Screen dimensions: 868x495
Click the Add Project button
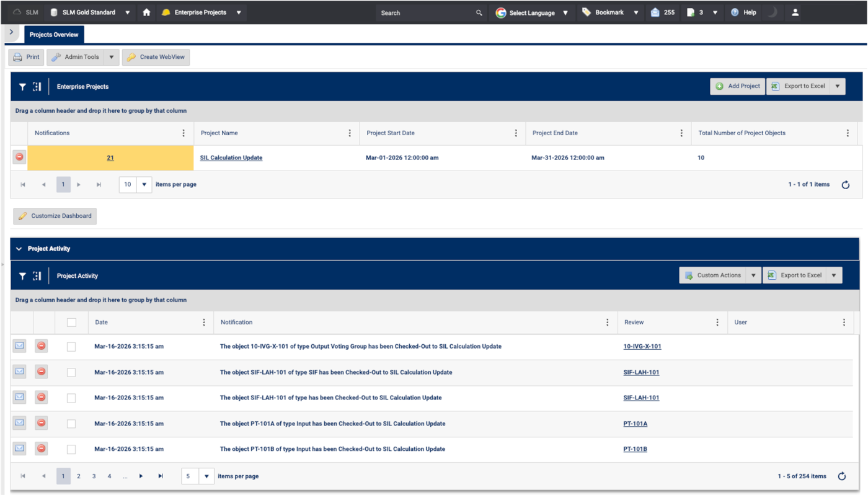(737, 86)
